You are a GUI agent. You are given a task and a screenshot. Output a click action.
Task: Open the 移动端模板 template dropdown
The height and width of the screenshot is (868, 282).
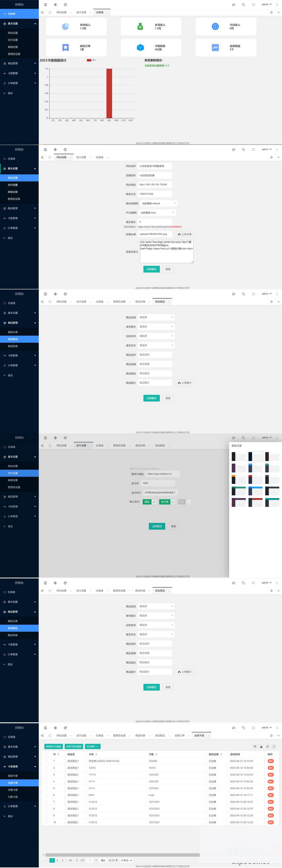coord(158,203)
